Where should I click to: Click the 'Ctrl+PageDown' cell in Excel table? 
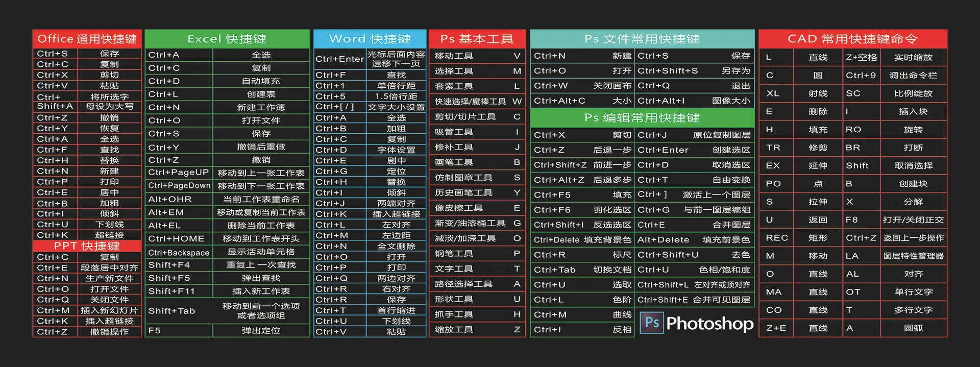click(179, 186)
